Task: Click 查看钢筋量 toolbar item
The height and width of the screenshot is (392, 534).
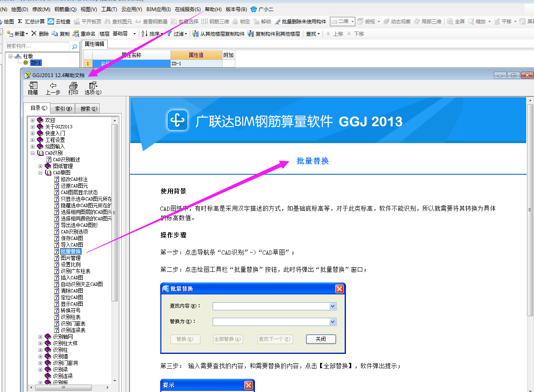Action: tap(151, 21)
